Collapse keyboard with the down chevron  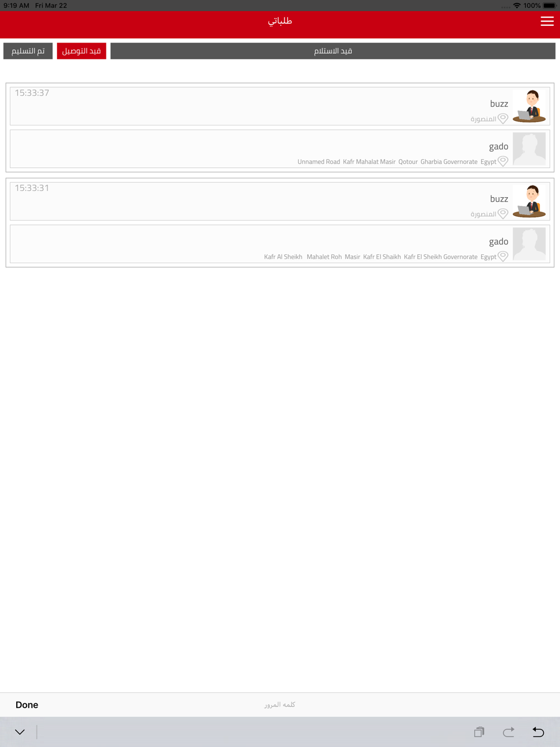pos(20,732)
